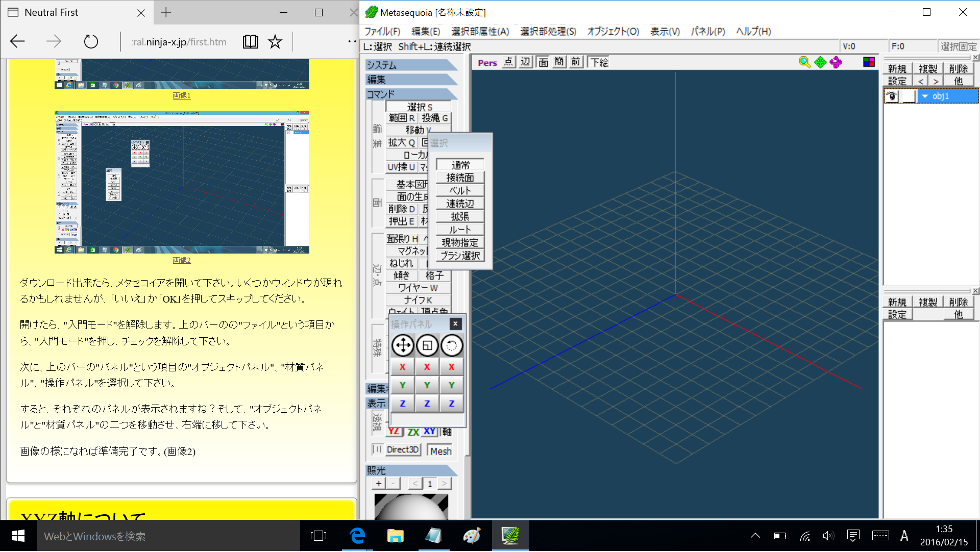The height and width of the screenshot is (552, 980).
Task: Open the ヘルプ(H) menu
Action: (x=753, y=31)
